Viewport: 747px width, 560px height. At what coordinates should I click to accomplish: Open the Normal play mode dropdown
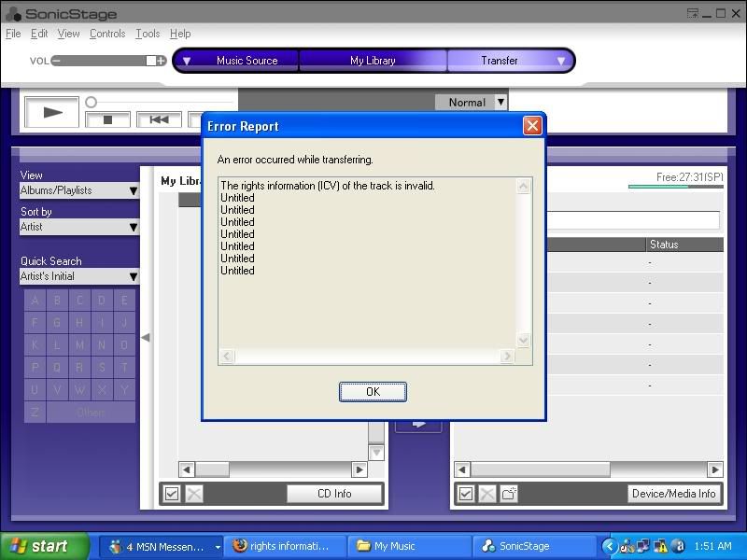500,102
